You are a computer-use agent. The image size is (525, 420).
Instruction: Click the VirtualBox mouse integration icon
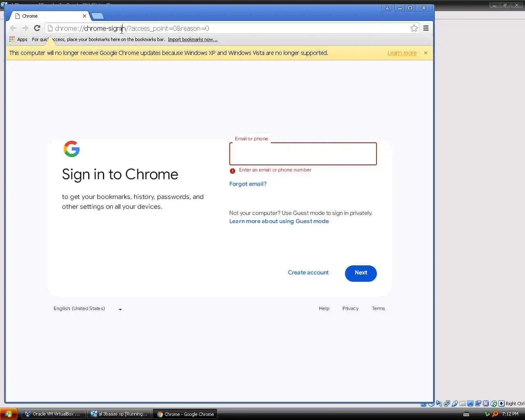[x=494, y=404]
